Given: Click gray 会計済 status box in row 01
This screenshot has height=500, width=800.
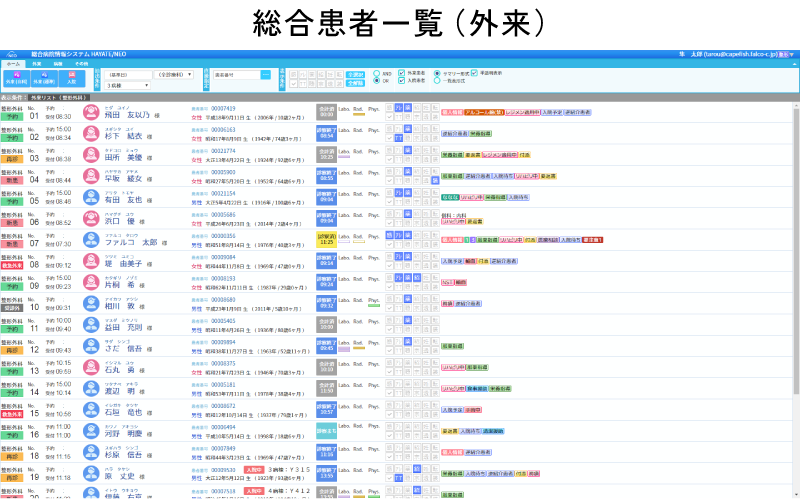Looking at the screenshot, I should tap(326, 112).
